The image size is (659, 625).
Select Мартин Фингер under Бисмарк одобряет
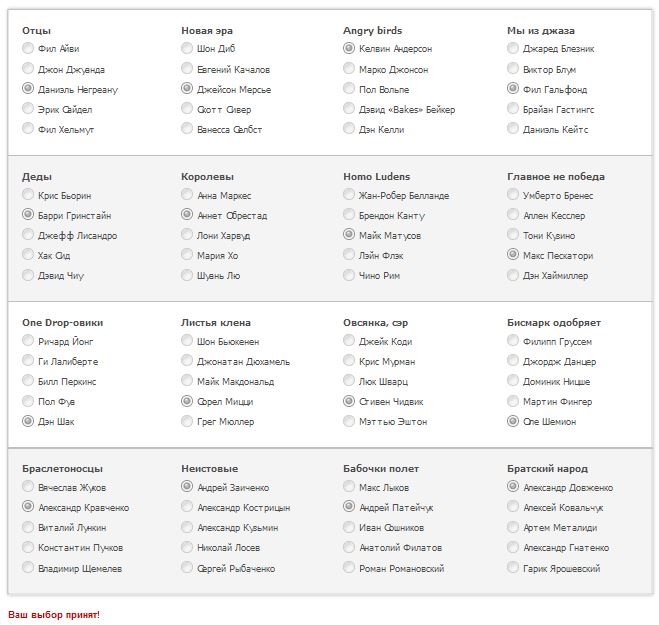(x=513, y=401)
